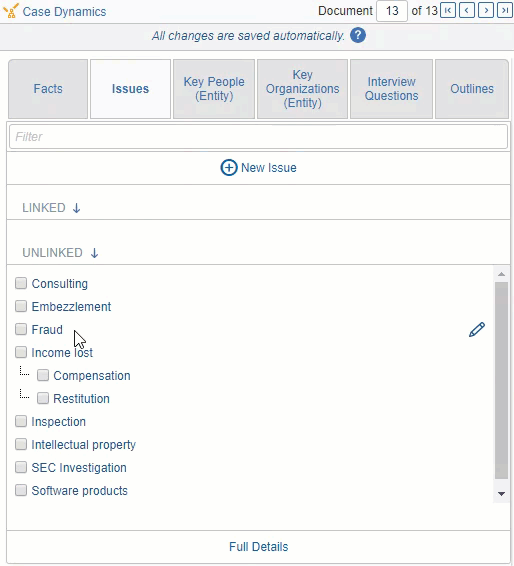
Task: Check the Consulting issue checkbox
Action: point(21,283)
